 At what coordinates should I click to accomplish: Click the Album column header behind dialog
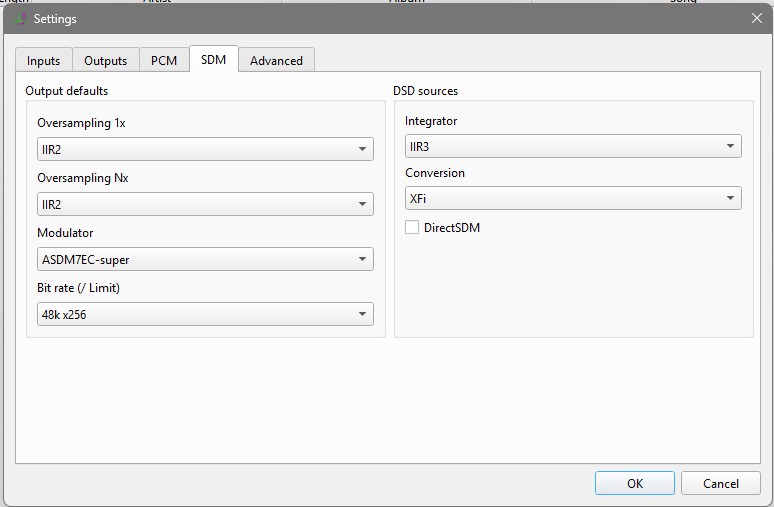[406, 2]
